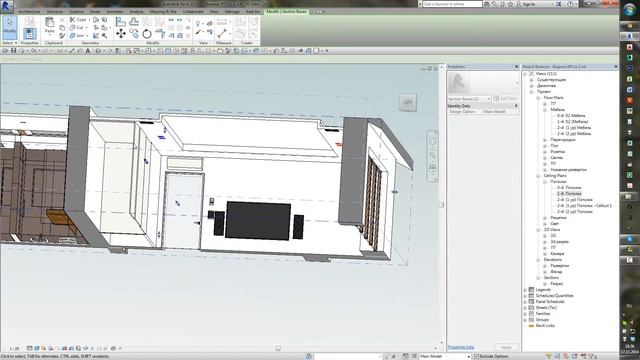
Task: Select the Modify tool in the ribbon
Action: click(x=9, y=27)
